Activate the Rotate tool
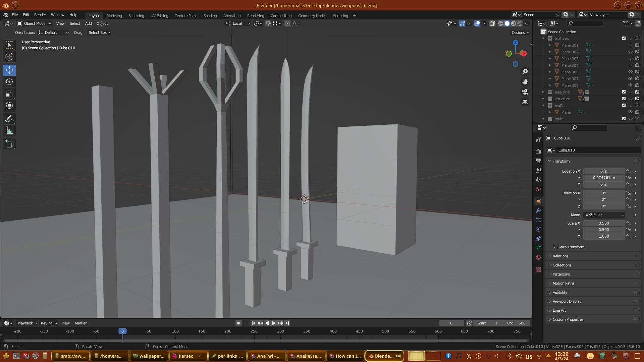The height and width of the screenshot is (362, 644). (9, 82)
